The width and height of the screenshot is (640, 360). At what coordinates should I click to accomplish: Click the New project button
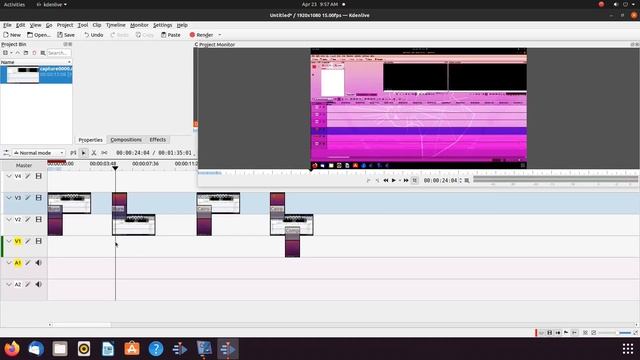pos(12,35)
